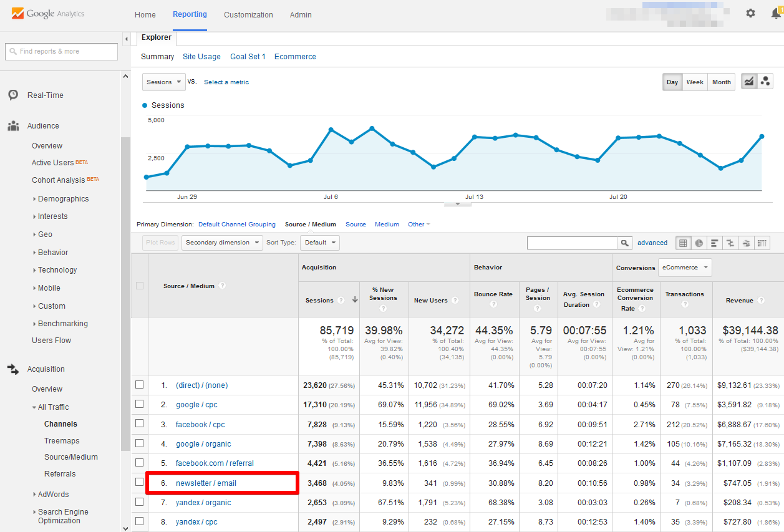Open the Other primary dimension dropdown
The width and height of the screenshot is (784, 532).
pyautogui.click(x=419, y=225)
